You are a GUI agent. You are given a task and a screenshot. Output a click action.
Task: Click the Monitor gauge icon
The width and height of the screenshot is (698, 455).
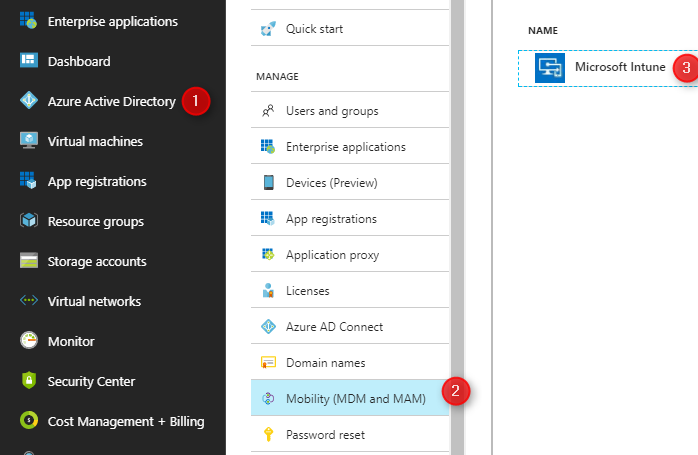(28, 341)
